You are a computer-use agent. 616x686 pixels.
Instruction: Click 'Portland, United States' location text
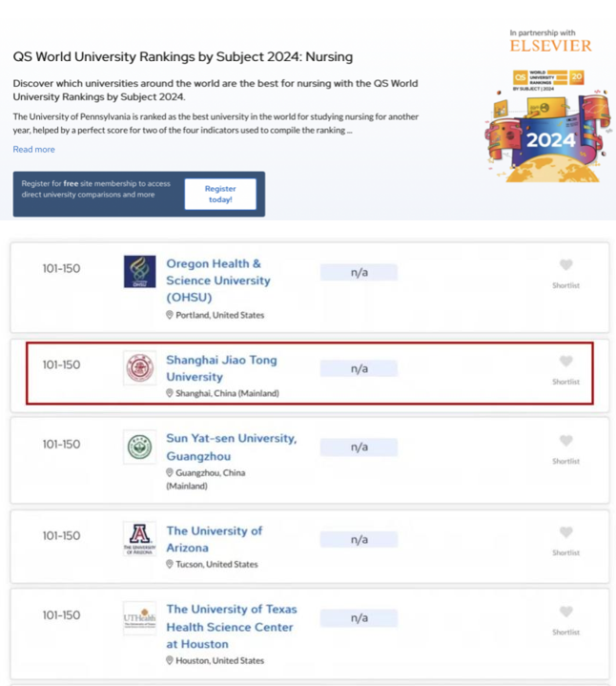point(220,315)
